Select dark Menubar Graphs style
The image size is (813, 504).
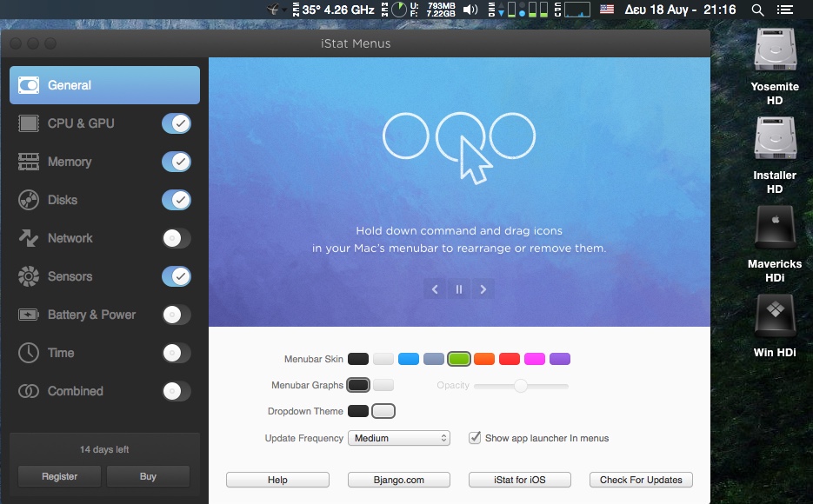[358, 385]
